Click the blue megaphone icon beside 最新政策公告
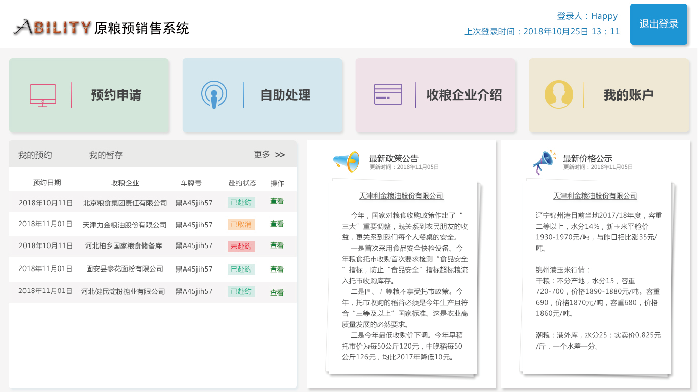Image resolution: width=698 pixels, height=392 pixels. pos(346,162)
